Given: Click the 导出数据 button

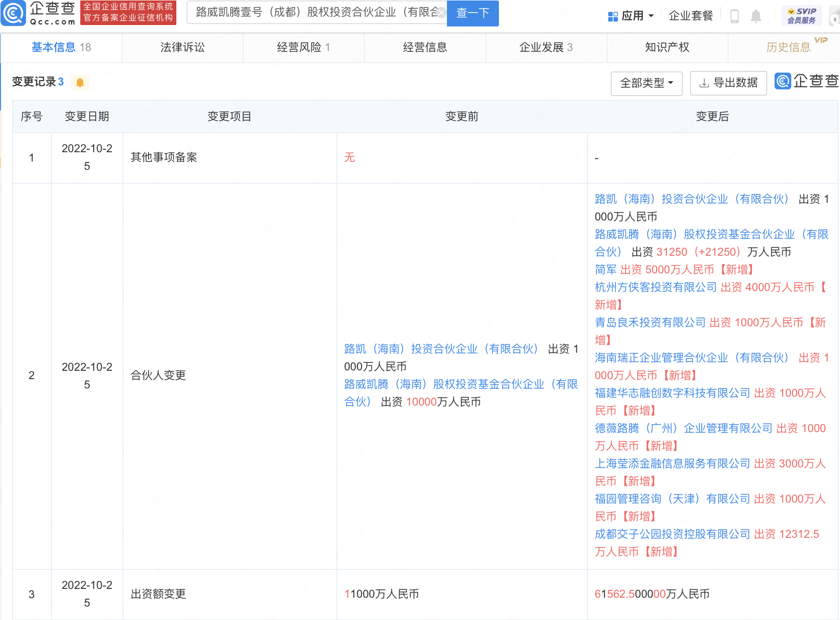Looking at the screenshot, I should click(728, 83).
